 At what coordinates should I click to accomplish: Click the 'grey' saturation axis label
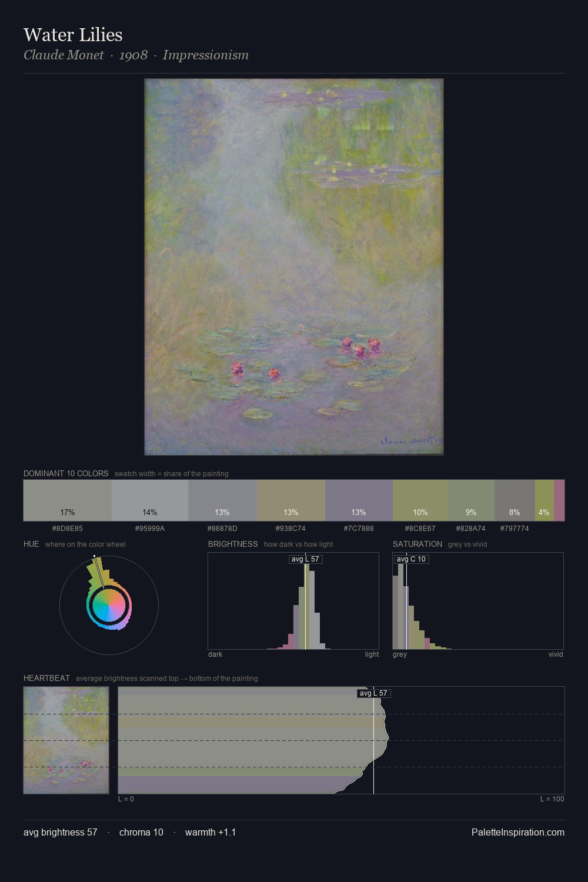400,654
